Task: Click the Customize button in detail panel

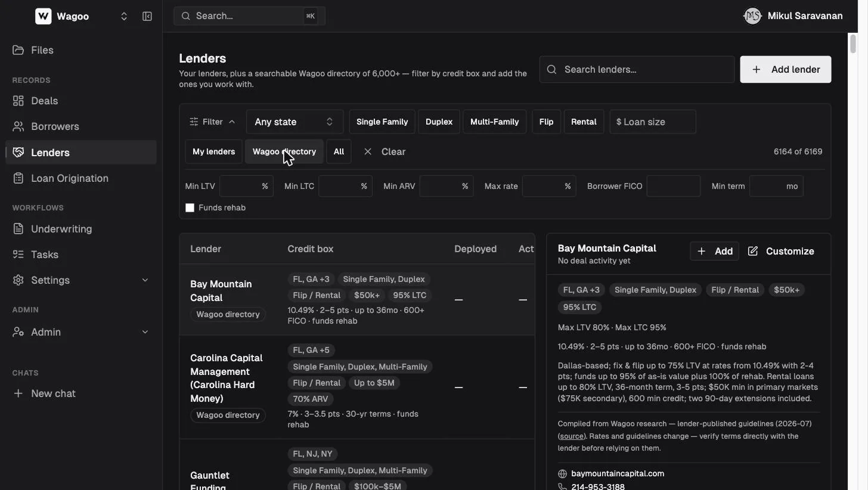Action: [781, 251]
